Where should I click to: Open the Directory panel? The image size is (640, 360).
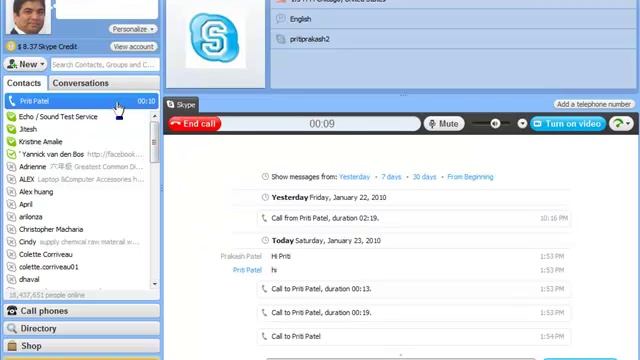coord(82,328)
